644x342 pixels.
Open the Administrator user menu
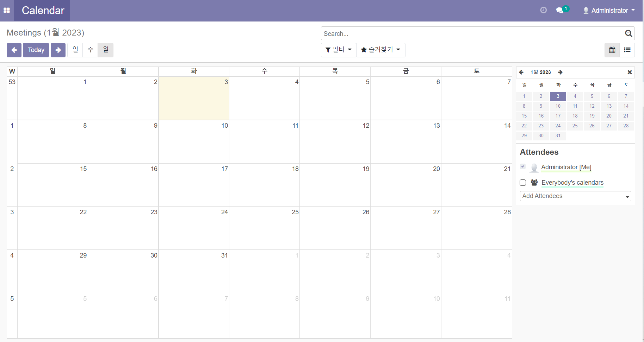pos(609,11)
